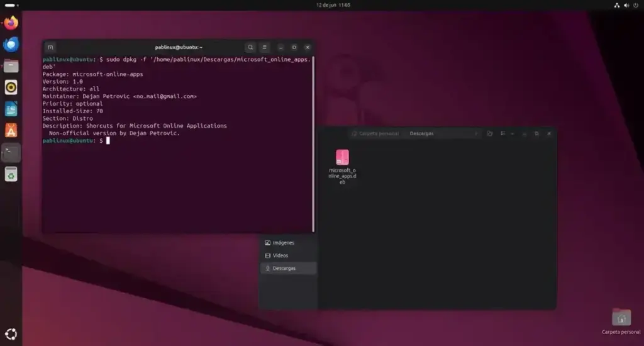
Task: Select Descargas in the Files sidebar
Action: pyautogui.click(x=288, y=269)
